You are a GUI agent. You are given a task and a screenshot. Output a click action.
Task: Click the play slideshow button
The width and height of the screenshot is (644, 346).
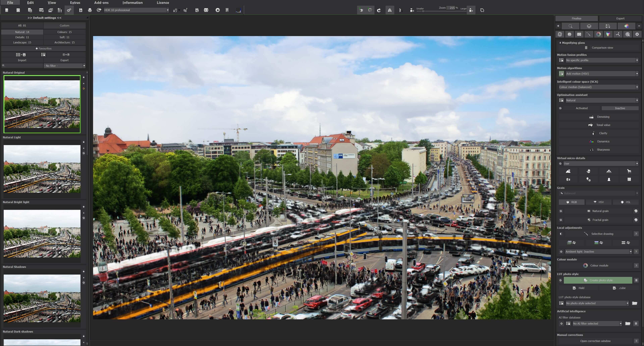click(x=218, y=10)
